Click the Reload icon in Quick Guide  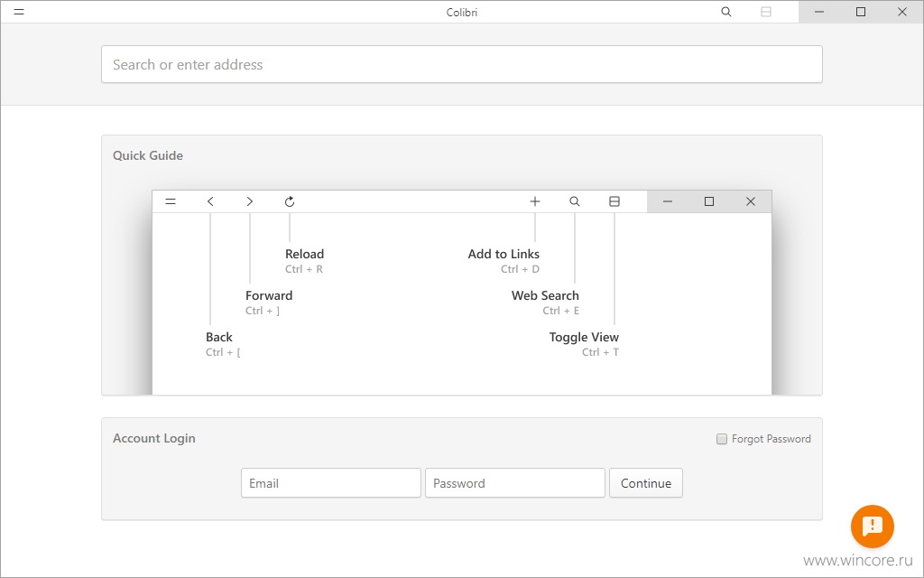click(290, 201)
